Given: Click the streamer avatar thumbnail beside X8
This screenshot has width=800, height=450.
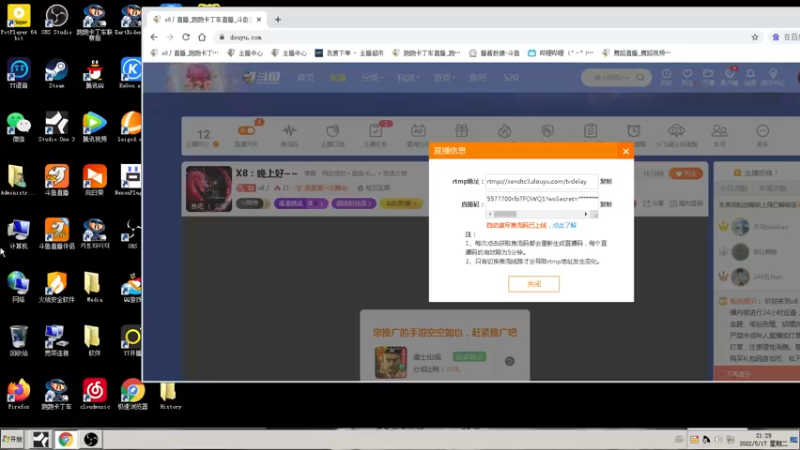Looking at the screenshot, I should coord(209,188).
